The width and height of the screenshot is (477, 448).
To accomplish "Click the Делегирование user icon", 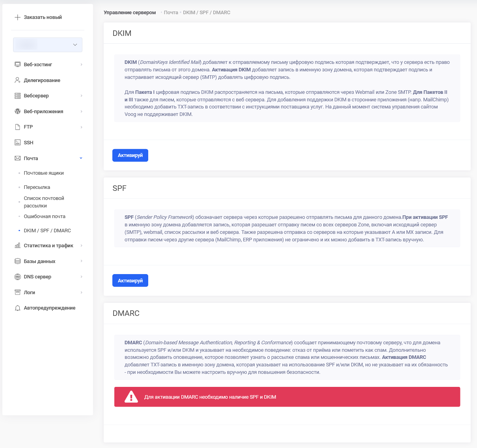I will click(17, 80).
